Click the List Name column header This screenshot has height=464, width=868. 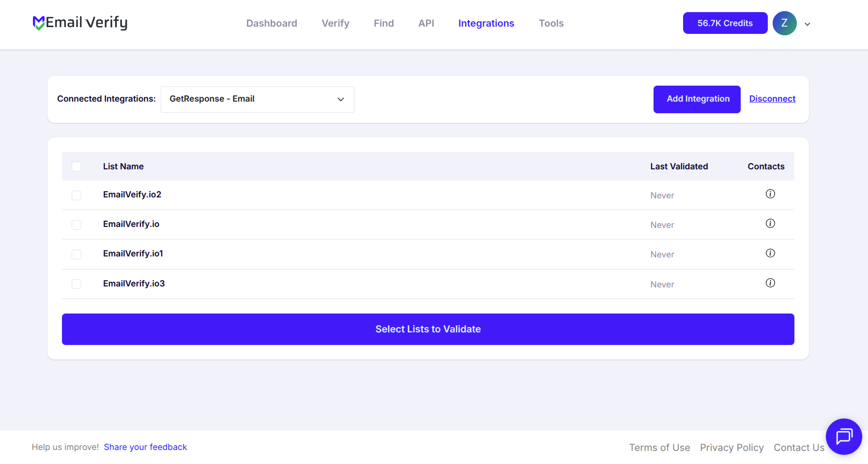tap(123, 166)
